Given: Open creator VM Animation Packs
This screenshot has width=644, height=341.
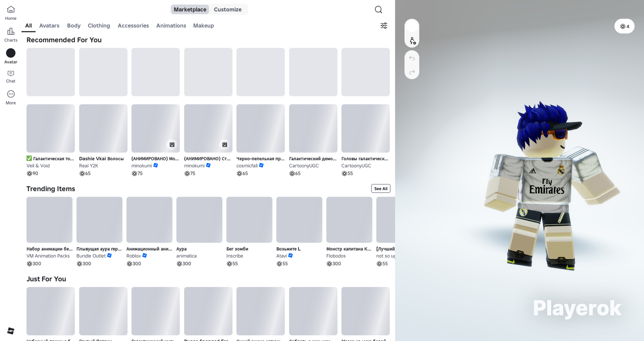Looking at the screenshot, I should point(48,256).
